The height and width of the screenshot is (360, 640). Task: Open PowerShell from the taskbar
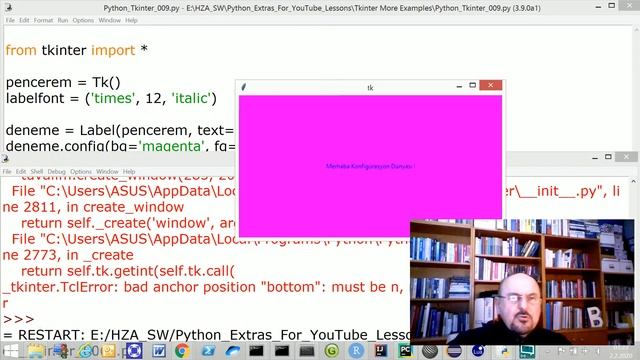click(209, 351)
